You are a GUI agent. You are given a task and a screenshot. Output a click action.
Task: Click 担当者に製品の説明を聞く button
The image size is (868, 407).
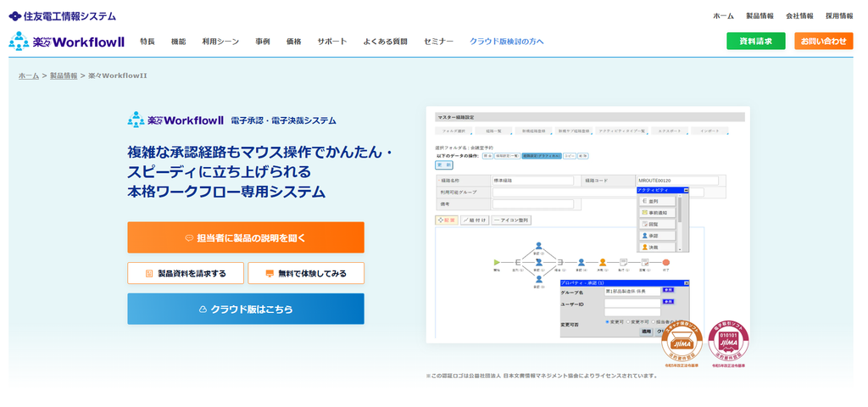click(x=246, y=237)
